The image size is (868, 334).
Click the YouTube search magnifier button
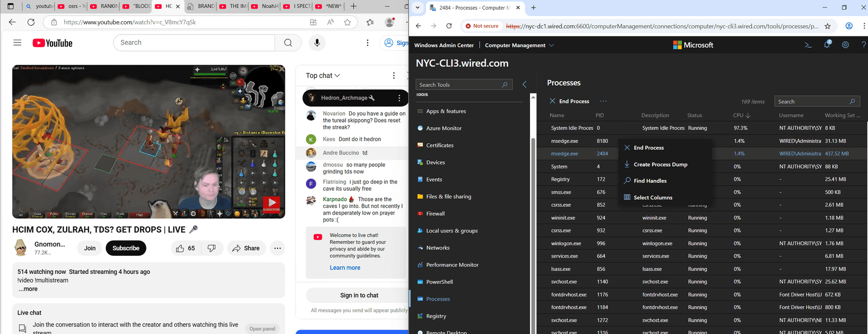[x=288, y=43]
